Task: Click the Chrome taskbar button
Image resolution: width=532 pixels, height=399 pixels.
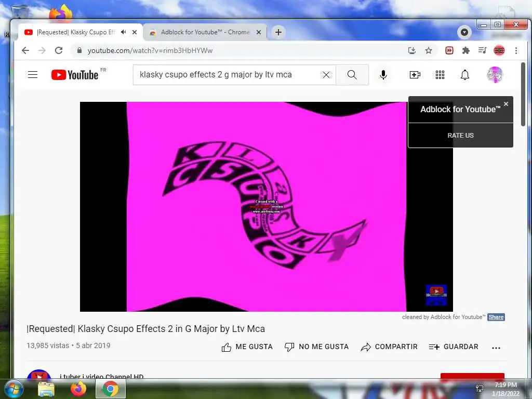Action: coord(111,389)
